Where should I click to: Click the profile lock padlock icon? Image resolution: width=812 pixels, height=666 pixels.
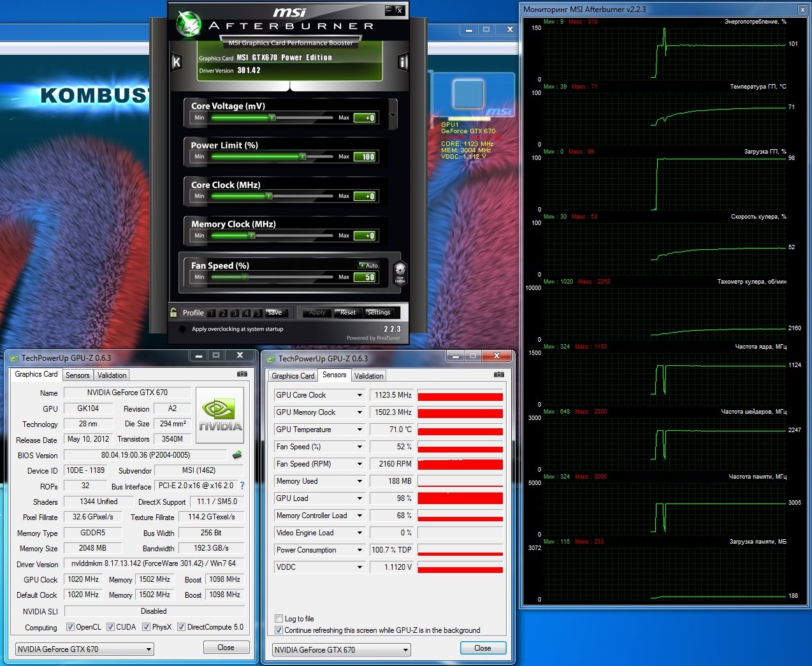[x=173, y=312]
